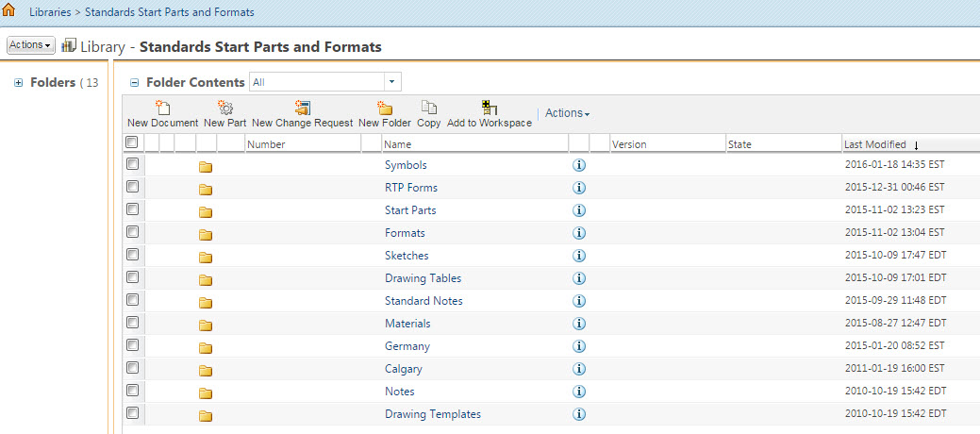The height and width of the screenshot is (434, 980).
Task: View information for Germany folder
Action: click(x=579, y=346)
